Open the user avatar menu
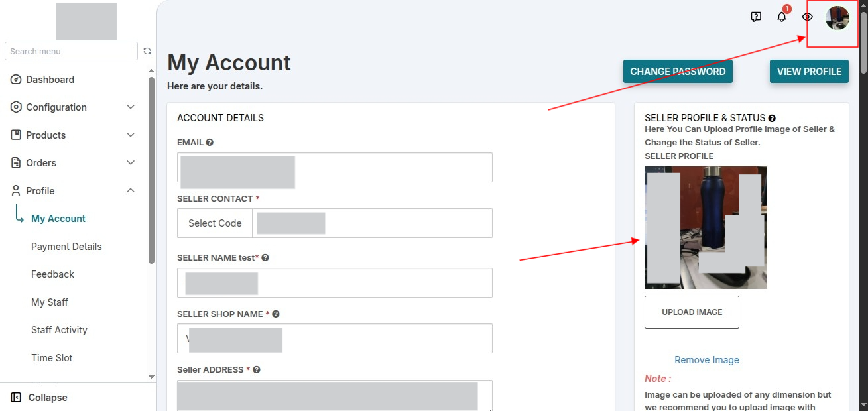 pos(837,18)
